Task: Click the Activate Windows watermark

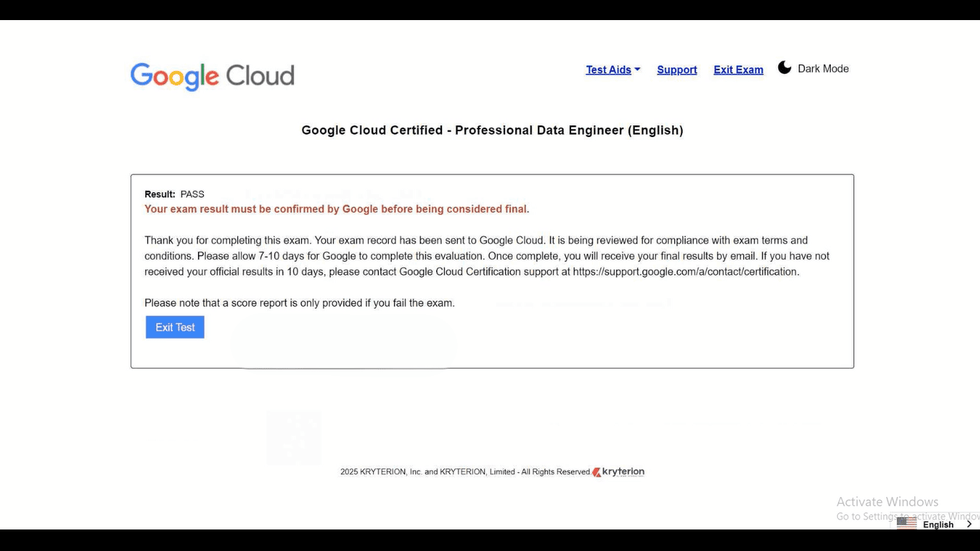Action: 887,502
